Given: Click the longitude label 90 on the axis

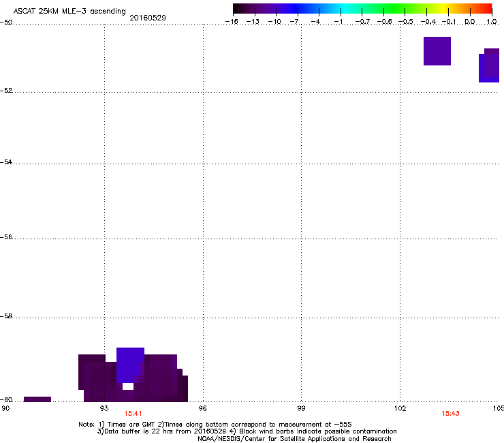Looking at the screenshot, I should 5,408.
